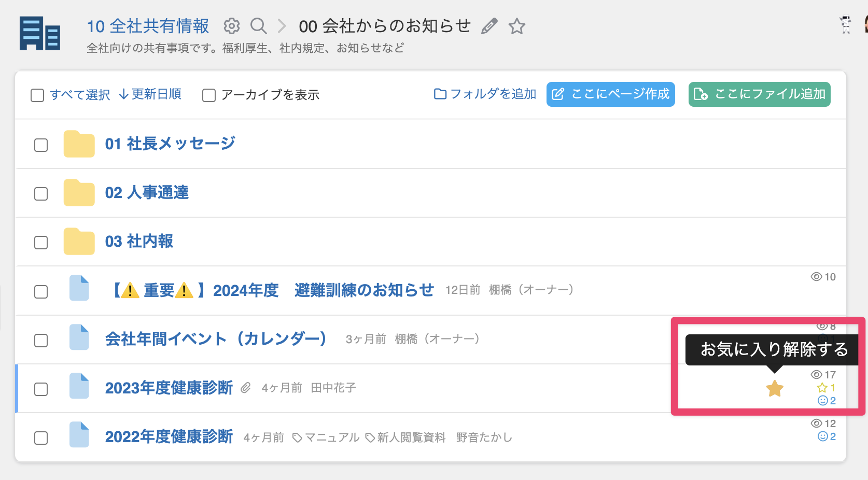868x480 pixels.
Task: Select the checkbox for 02 人事通達
Action: tap(41, 194)
